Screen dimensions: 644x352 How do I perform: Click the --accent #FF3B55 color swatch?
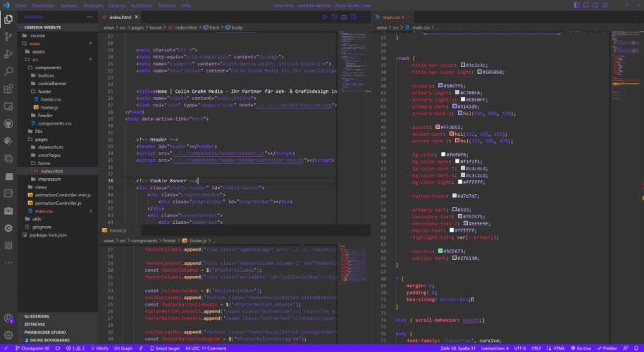point(438,127)
